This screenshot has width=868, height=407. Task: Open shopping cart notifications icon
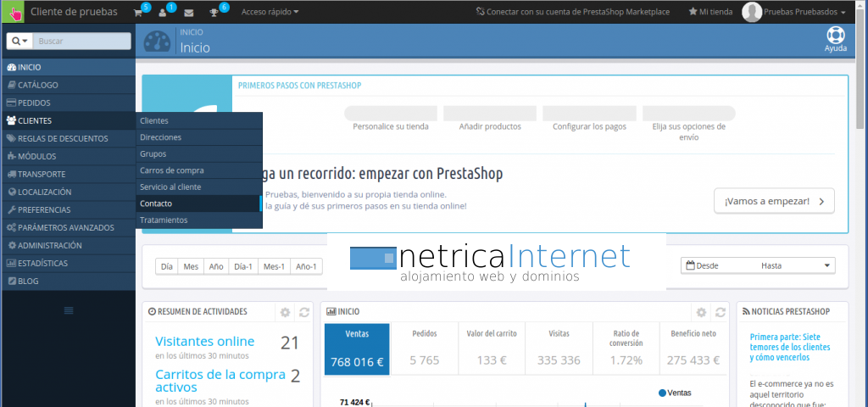point(138,13)
